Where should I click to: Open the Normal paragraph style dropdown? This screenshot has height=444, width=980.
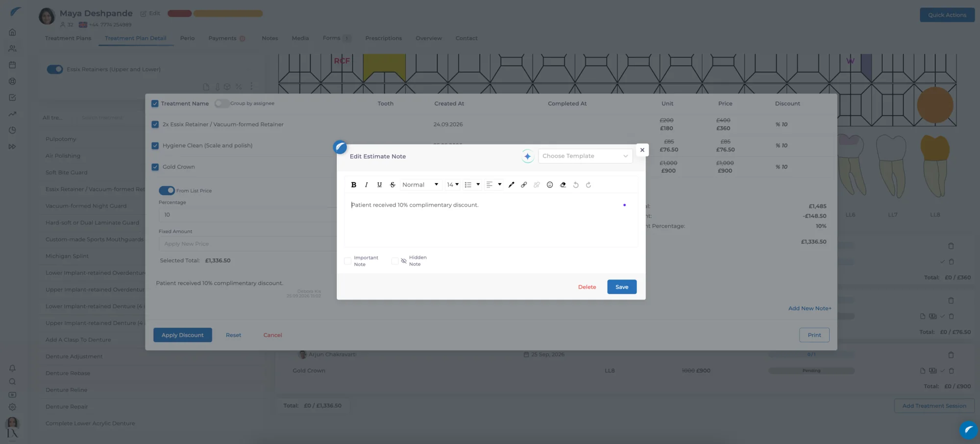[420, 185]
